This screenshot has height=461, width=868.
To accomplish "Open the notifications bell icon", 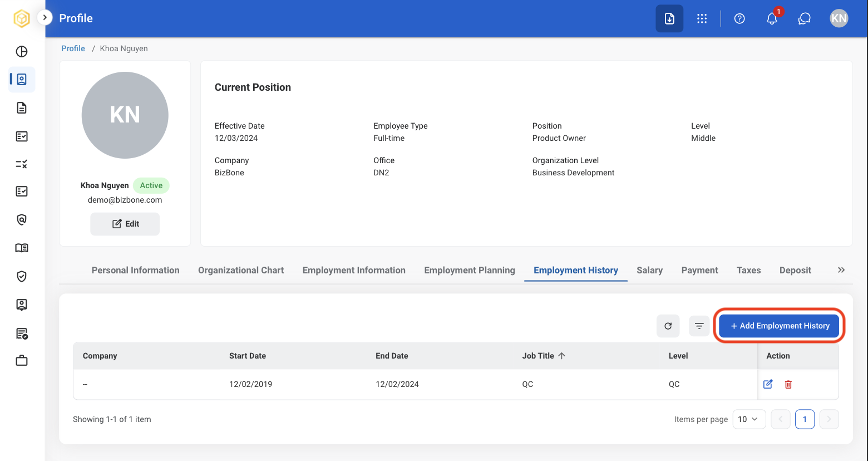I will point(772,18).
